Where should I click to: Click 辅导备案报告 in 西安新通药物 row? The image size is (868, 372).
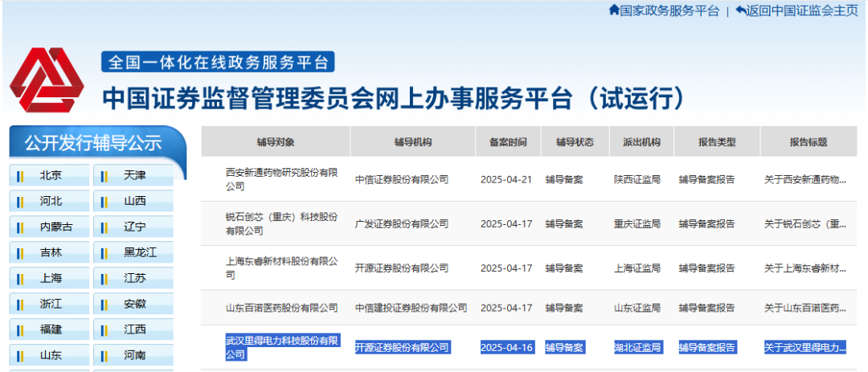pos(707,179)
